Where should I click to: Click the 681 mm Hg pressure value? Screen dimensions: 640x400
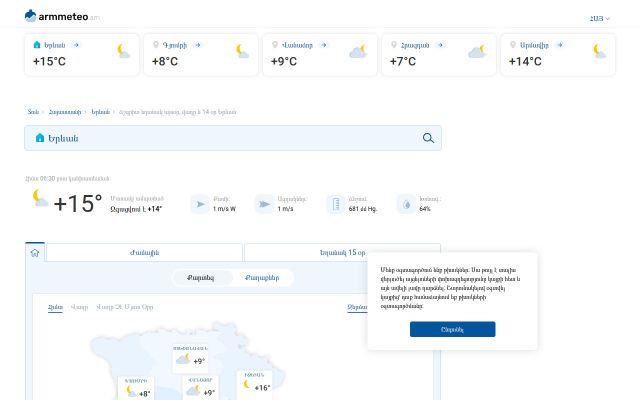pos(362,209)
